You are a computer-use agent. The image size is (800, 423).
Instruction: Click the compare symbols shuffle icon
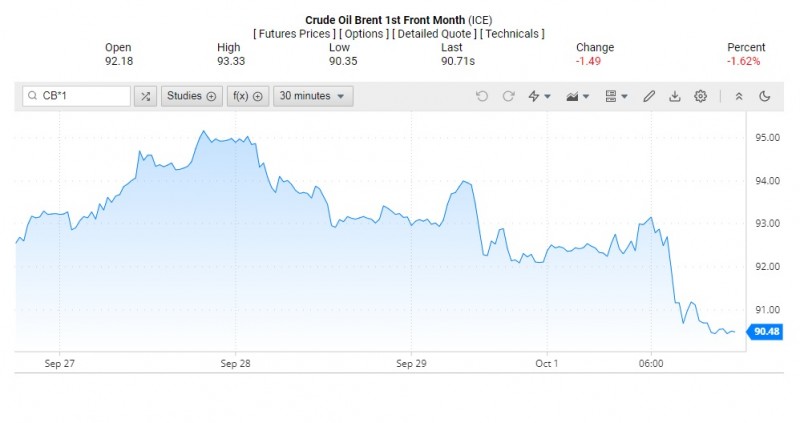click(x=145, y=96)
